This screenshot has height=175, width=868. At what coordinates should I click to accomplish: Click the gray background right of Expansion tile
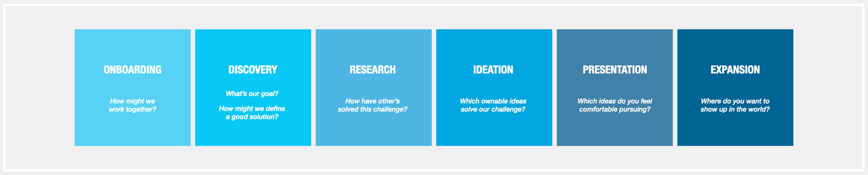click(x=828, y=87)
